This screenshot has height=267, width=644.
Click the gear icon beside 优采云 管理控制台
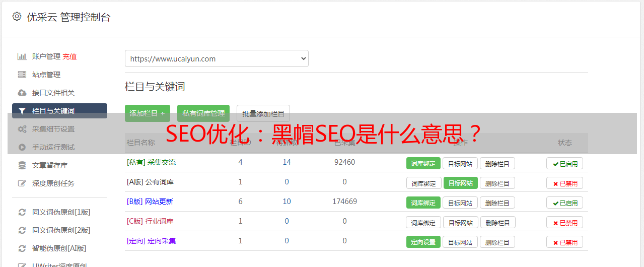pos(17,17)
